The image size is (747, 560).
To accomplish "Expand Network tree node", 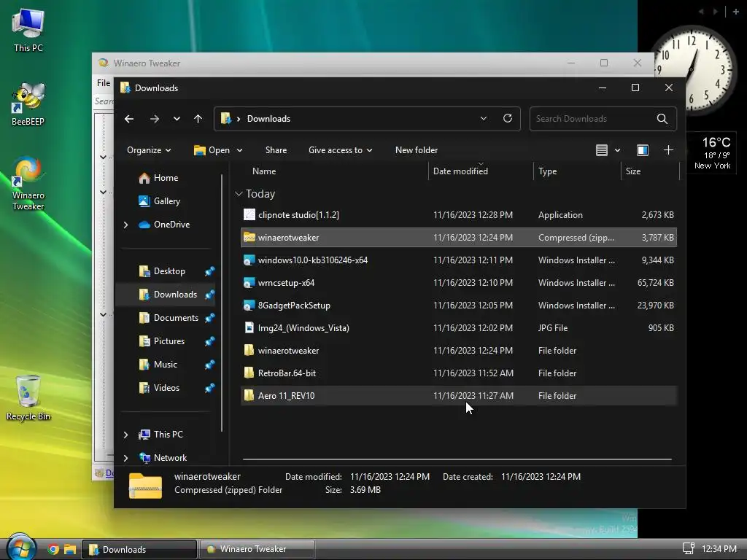I will pos(125,458).
